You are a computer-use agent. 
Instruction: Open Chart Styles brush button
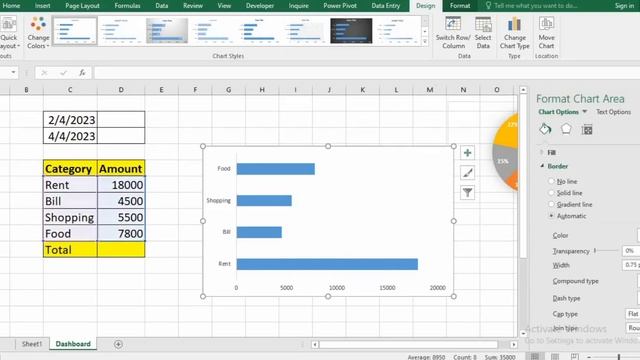click(x=467, y=173)
